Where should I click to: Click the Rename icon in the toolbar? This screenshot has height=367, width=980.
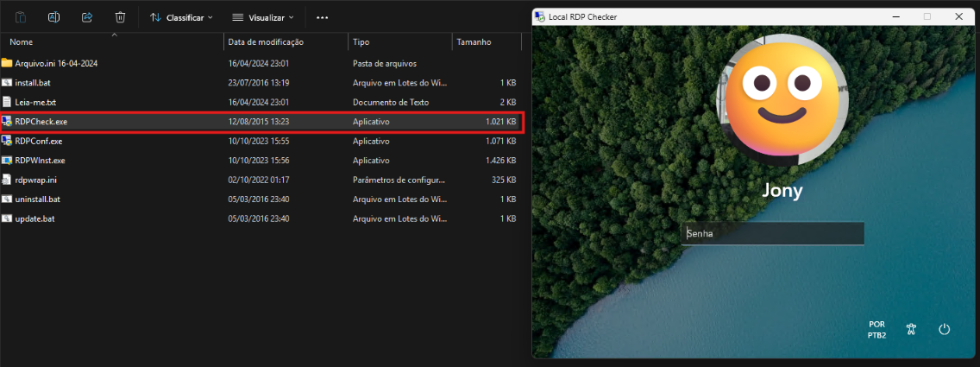click(x=53, y=17)
